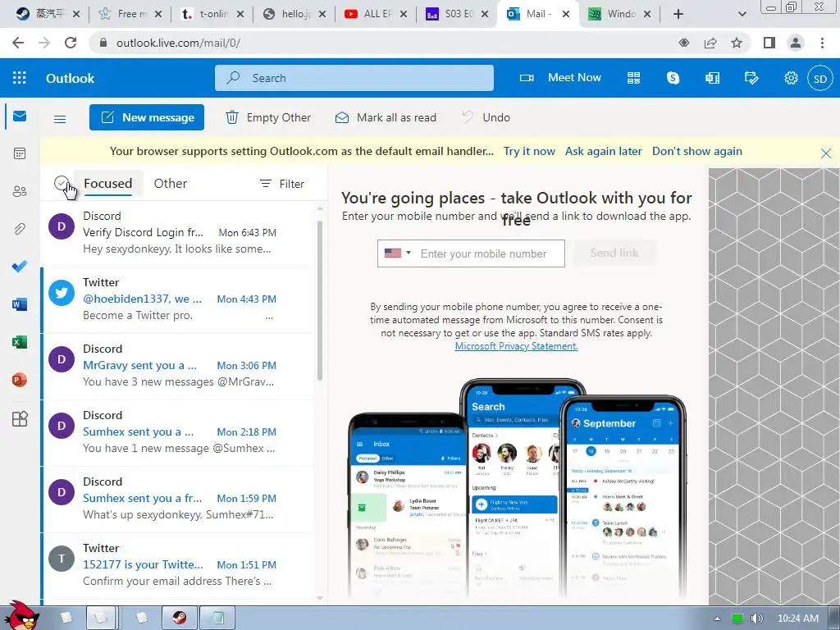Click the Try it now link
Viewport: 840px width, 630px height.
coord(529,151)
